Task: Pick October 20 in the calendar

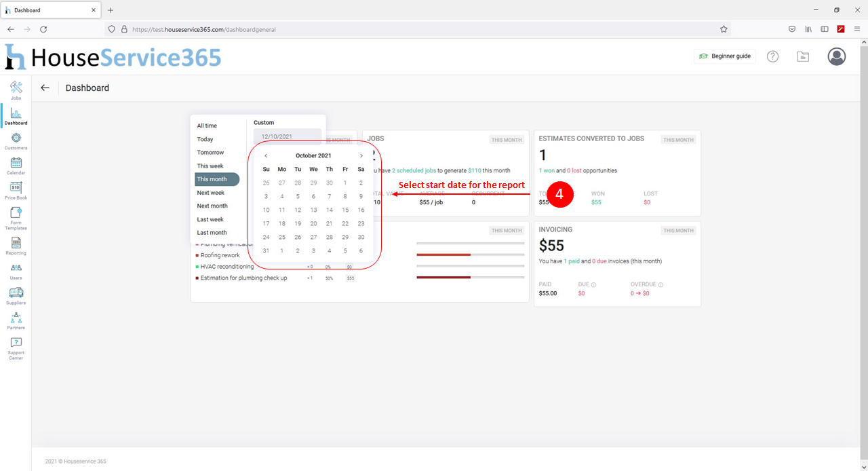Action: pos(313,223)
